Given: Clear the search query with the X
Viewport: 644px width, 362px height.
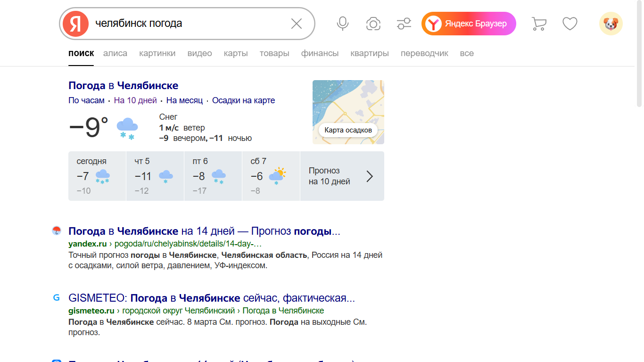Looking at the screenshot, I should point(297,24).
